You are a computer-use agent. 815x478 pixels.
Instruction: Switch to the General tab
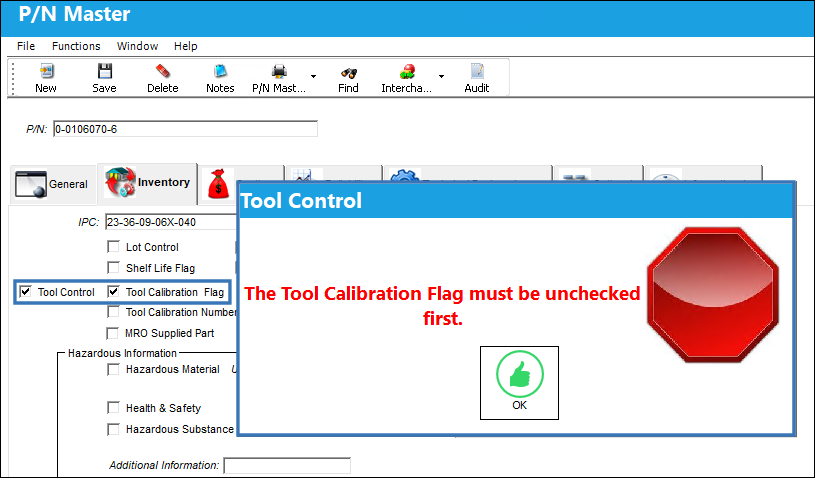point(52,184)
